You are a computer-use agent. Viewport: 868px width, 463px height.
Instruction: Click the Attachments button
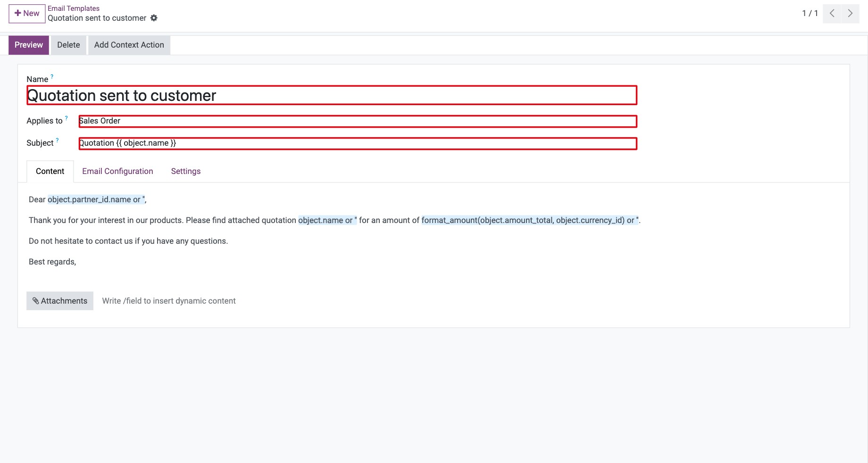pos(60,301)
